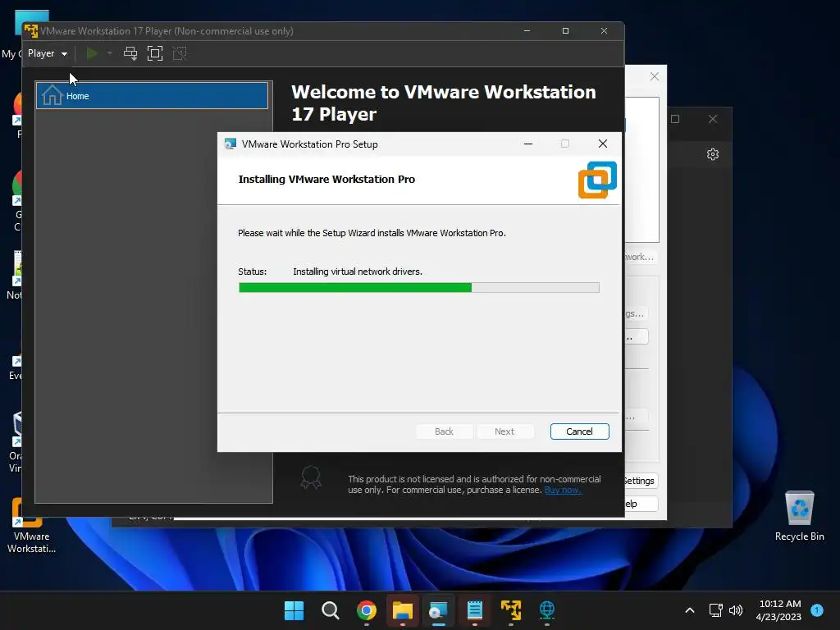Close the VMware Workstation Pro Setup dialog
Image resolution: width=840 pixels, height=630 pixels.
point(603,144)
